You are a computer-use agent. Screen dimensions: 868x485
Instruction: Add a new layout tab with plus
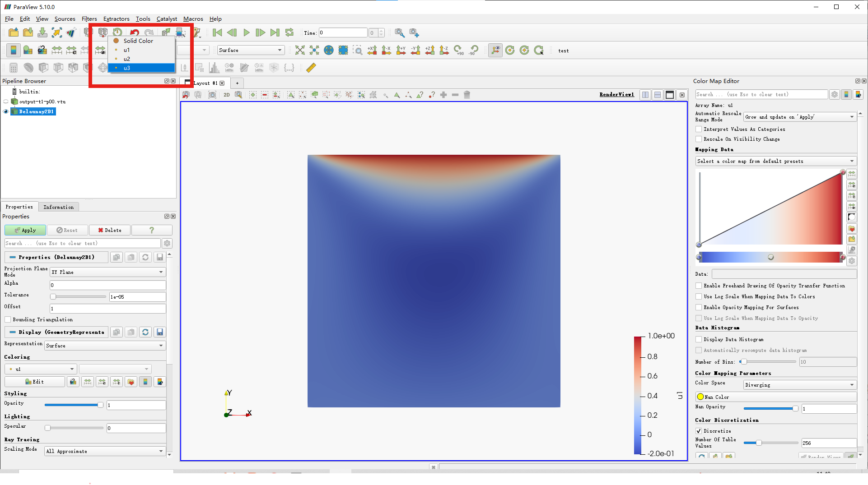(237, 83)
